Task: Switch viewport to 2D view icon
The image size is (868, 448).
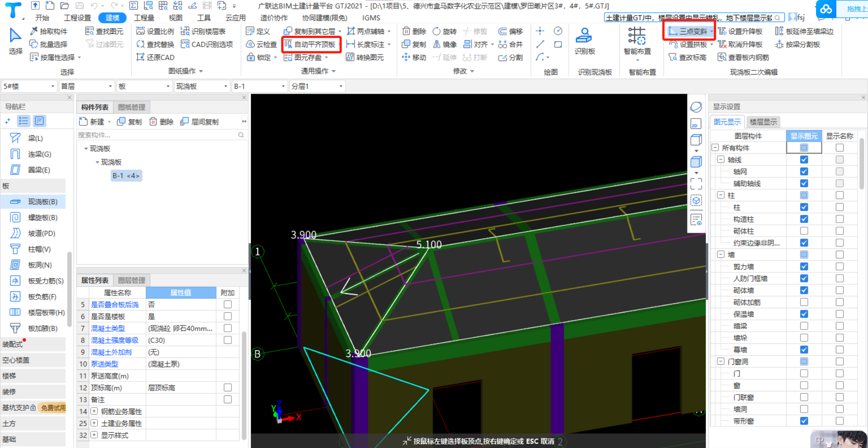Action: (x=695, y=124)
